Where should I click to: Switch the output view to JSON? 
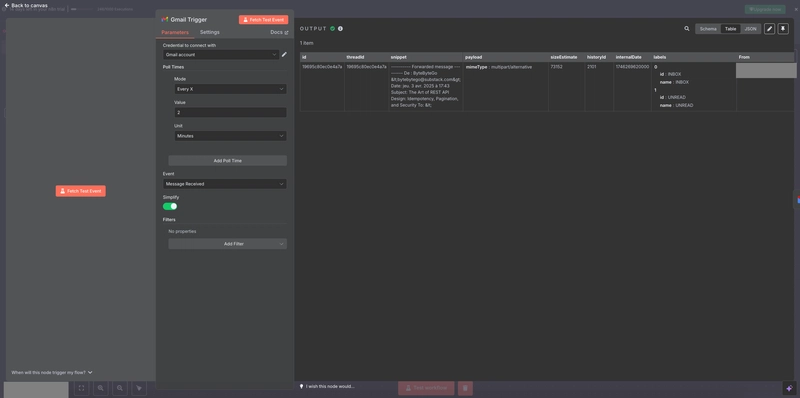click(x=751, y=29)
